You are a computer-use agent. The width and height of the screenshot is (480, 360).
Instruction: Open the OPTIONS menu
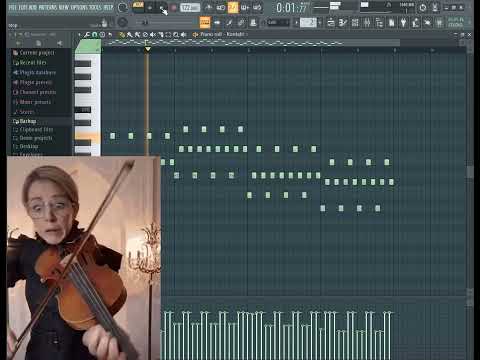79,7
